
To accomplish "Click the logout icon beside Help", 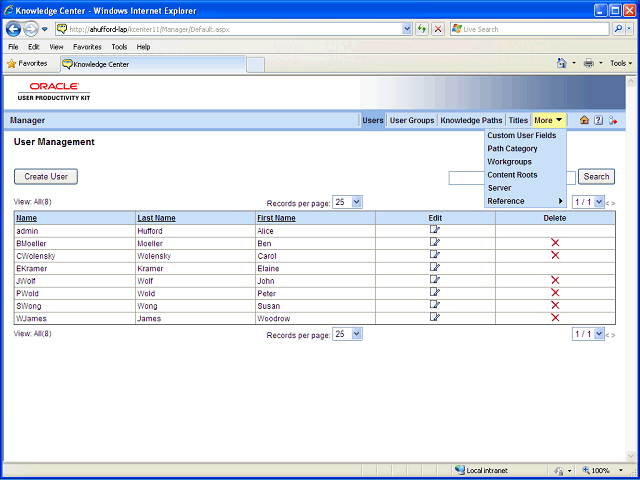I will click(613, 120).
